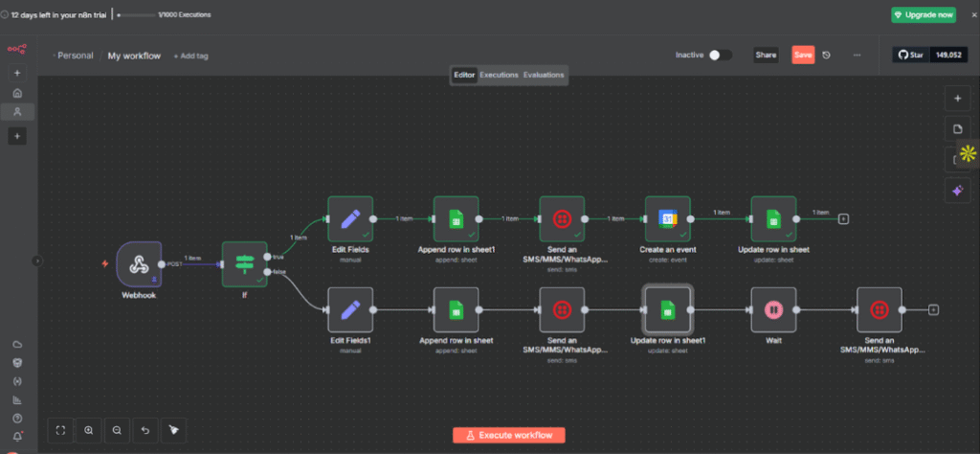This screenshot has width=980, height=454.
Task: Click the Upgrade now button
Action: click(x=923, y=15)
